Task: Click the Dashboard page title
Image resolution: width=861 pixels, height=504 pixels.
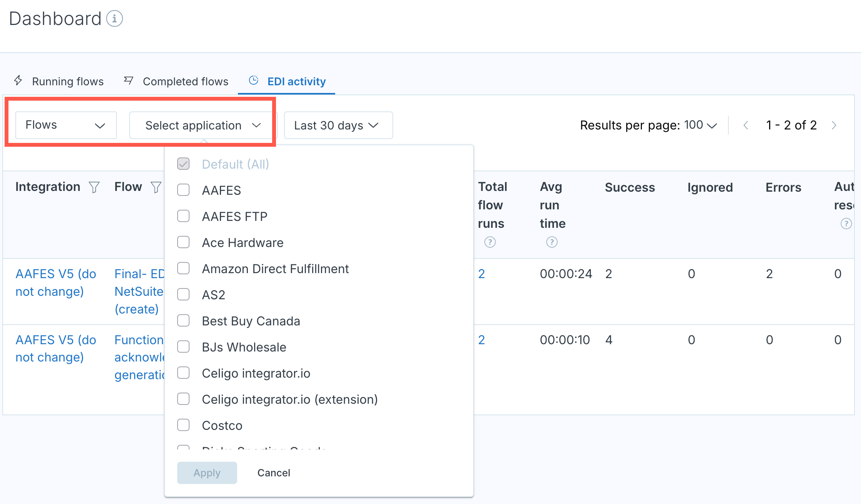Action: (x=55, y=18)
